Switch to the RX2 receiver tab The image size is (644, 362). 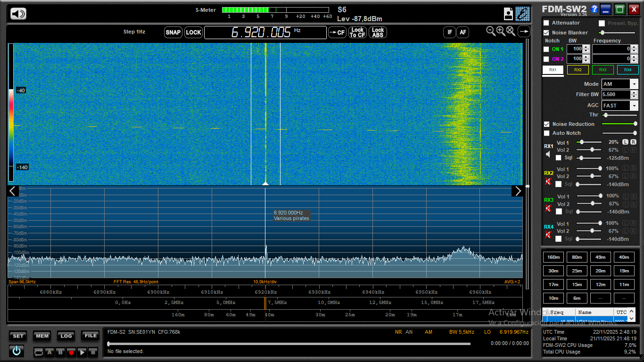point(578,70)
